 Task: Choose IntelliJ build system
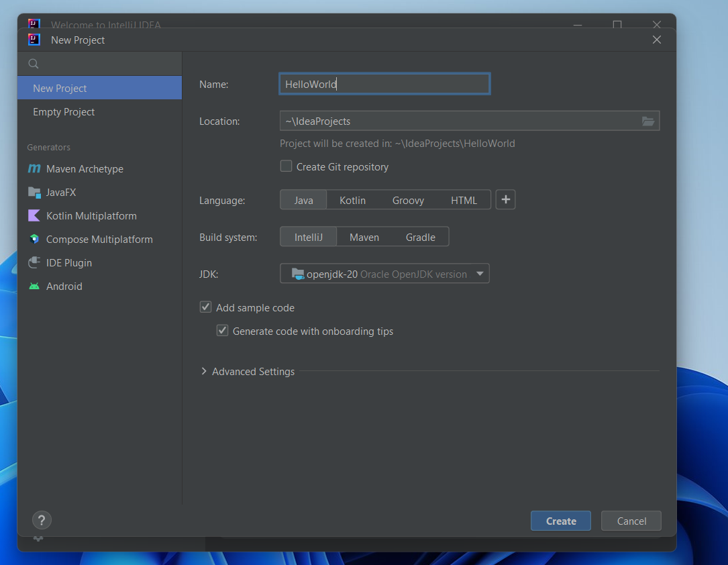pyautogui.click(x=308, y=238)
